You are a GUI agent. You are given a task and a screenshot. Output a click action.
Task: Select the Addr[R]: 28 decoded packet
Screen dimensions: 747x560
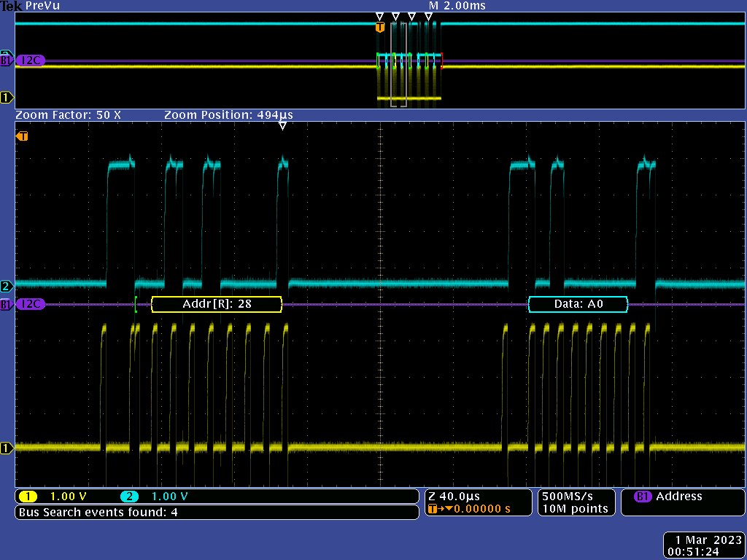click(217, 304)
